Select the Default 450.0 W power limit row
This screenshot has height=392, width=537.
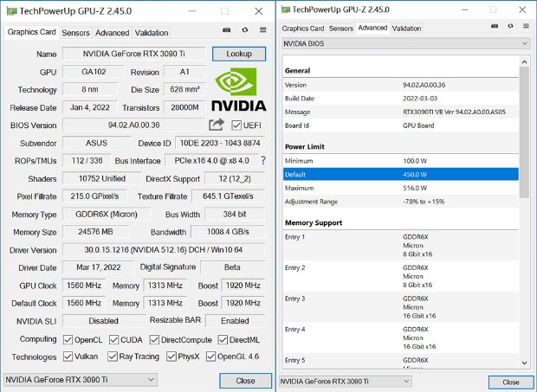401,174
